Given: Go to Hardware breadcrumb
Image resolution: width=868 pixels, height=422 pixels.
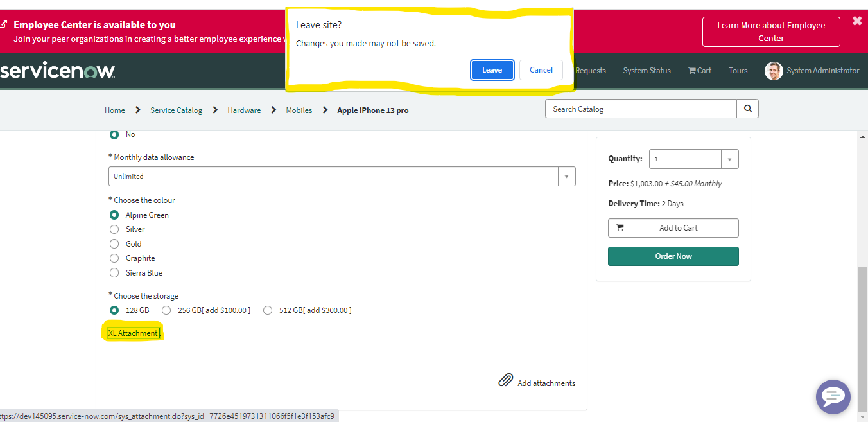Looking at the screenshot, I should tap(244, 110).
